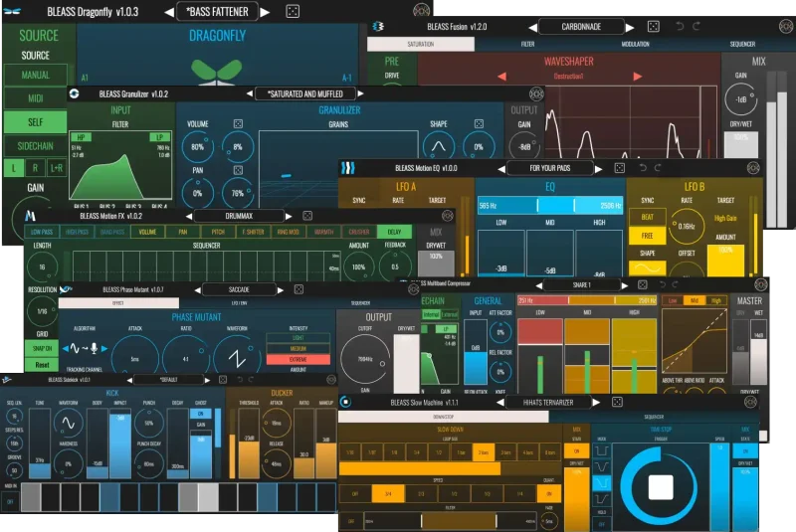Screen dimensions: 796x532
Task: Select Mid band in Multiband Compressor
Action: pyautogui.click(x=695, y=300)
